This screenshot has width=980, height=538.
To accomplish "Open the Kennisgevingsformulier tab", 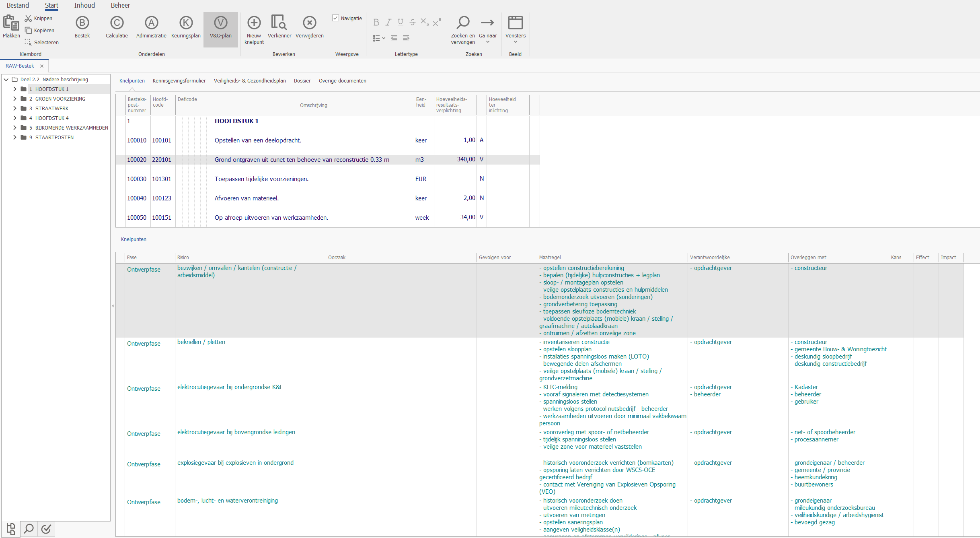I will coord(179,81).
